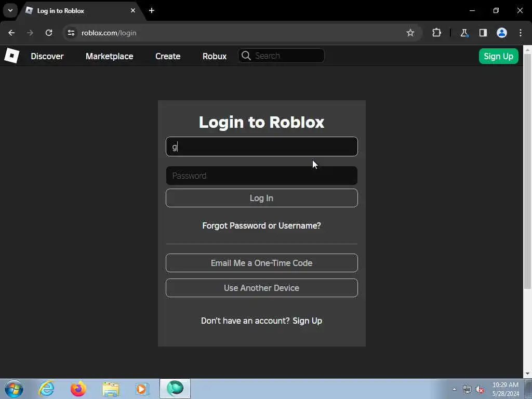Follow the Sign Up link below the form
This screenshot has width=532, height=399.
point(308,321)
